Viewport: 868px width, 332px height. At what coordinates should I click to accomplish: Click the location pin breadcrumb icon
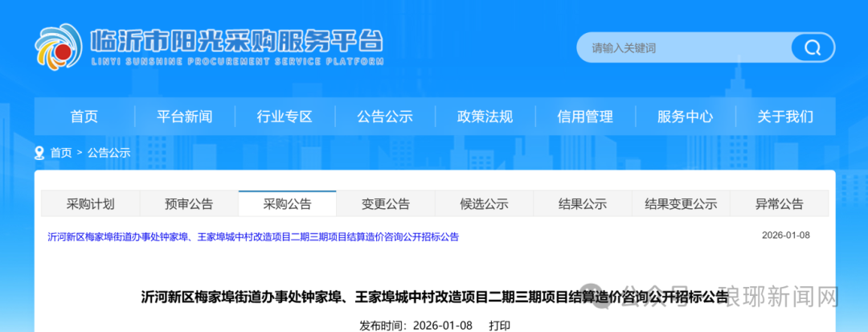39,153
